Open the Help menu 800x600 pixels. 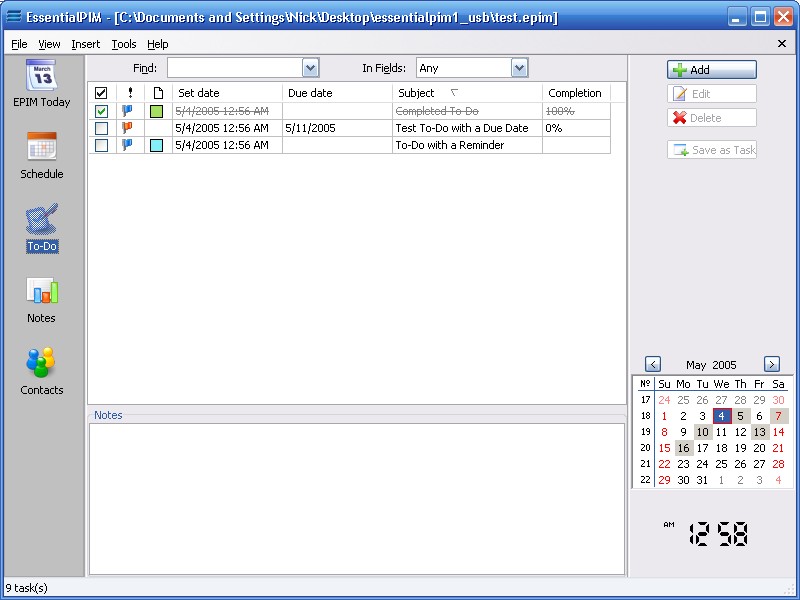pyautogui.click(x=158, y=44)
